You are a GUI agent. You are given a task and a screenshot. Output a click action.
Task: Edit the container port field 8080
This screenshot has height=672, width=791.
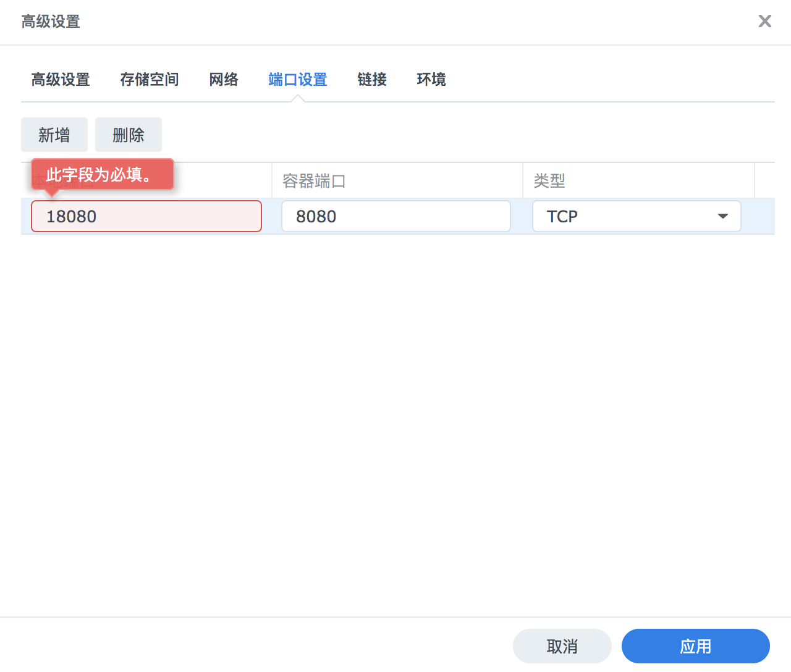396,216
